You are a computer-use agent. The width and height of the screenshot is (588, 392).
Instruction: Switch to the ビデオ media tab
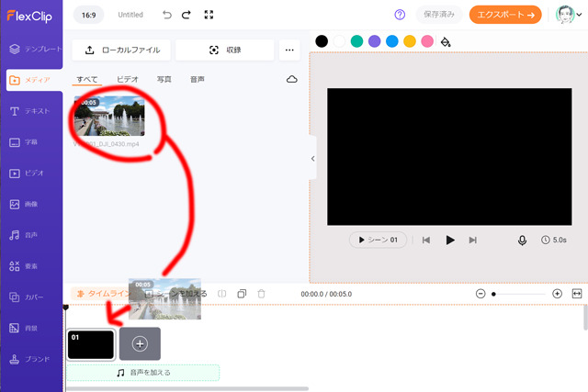click(x=128, y=79)
